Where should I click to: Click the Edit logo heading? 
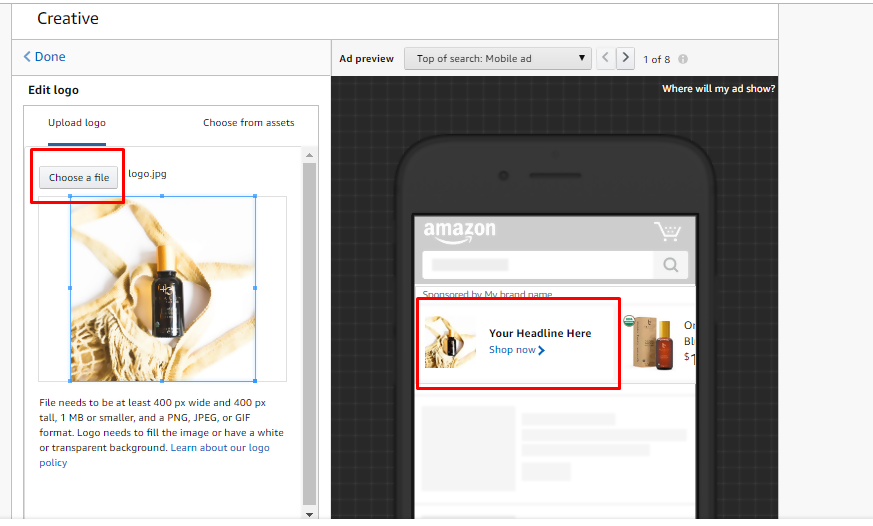53,90
